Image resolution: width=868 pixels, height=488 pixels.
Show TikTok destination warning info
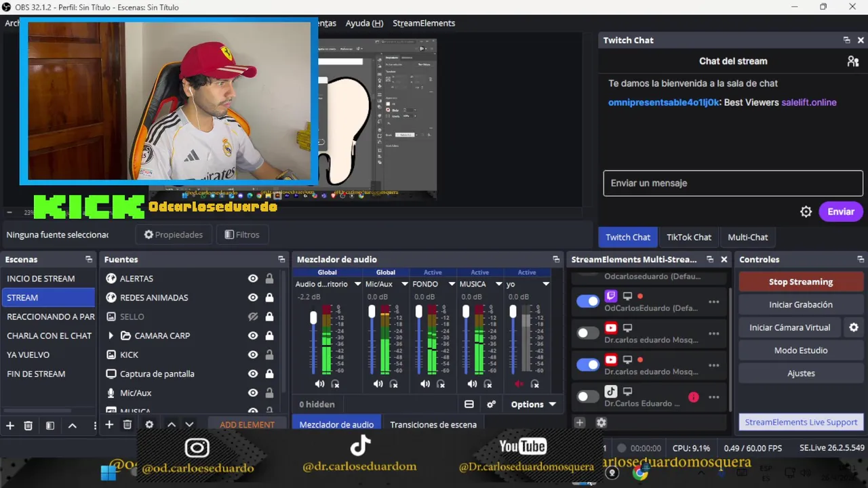pos(693,397)
